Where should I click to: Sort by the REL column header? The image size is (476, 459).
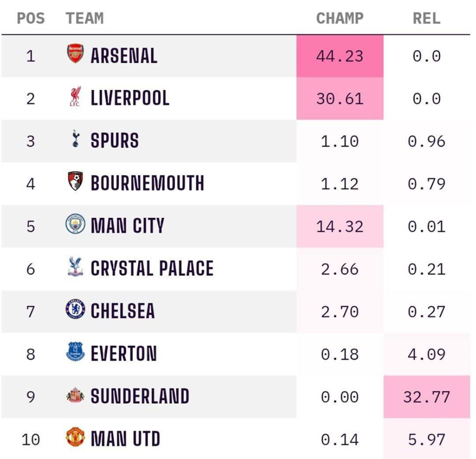click(x=427, y=18)
